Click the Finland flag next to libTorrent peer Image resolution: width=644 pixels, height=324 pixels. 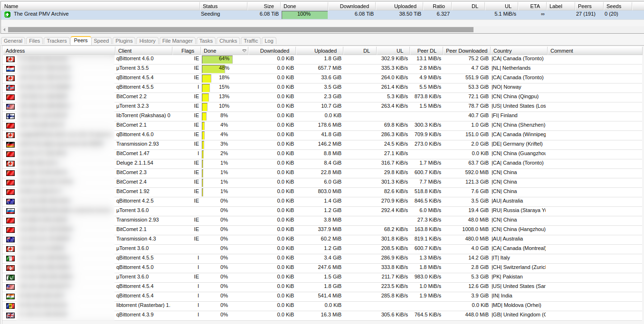click(x=10, y=116)
